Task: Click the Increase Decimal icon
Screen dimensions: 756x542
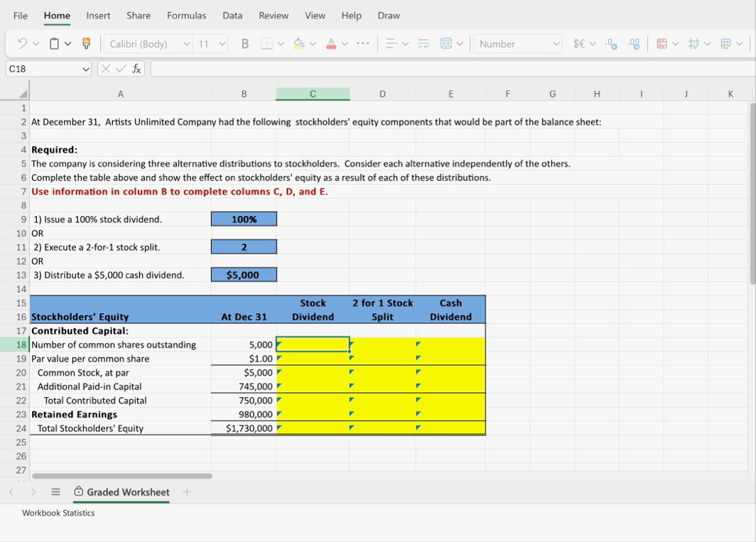Action: pyautogui.click(x=634, y=44)
